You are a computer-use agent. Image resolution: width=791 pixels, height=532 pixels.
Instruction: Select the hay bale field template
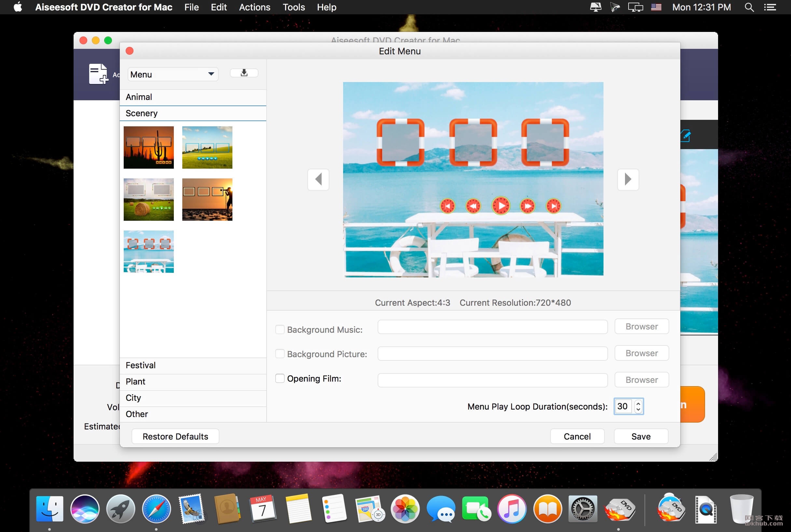tap(148, 200)
